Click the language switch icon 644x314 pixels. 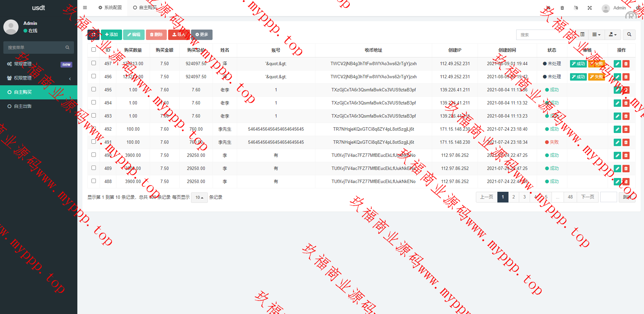(x=576, y=8)
